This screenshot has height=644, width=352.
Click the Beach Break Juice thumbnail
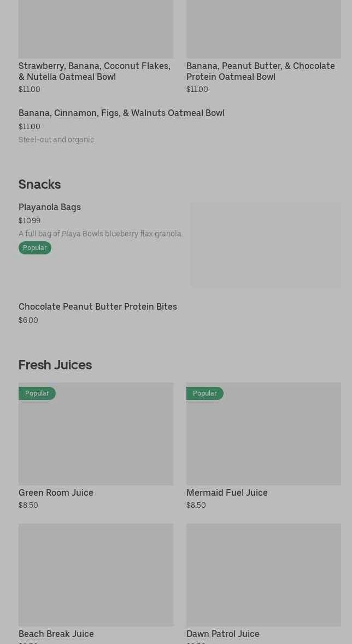[x=96, y=575]
